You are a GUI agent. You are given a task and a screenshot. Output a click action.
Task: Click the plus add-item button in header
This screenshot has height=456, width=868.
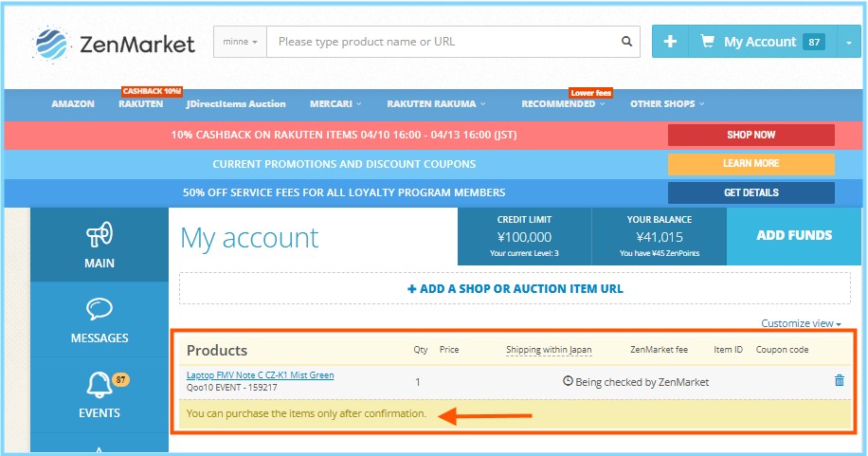point(670,41)
